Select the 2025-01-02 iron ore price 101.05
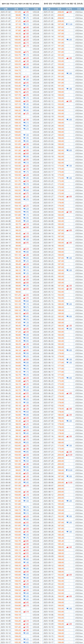The image size is (84, 644). tap(17, 12)
